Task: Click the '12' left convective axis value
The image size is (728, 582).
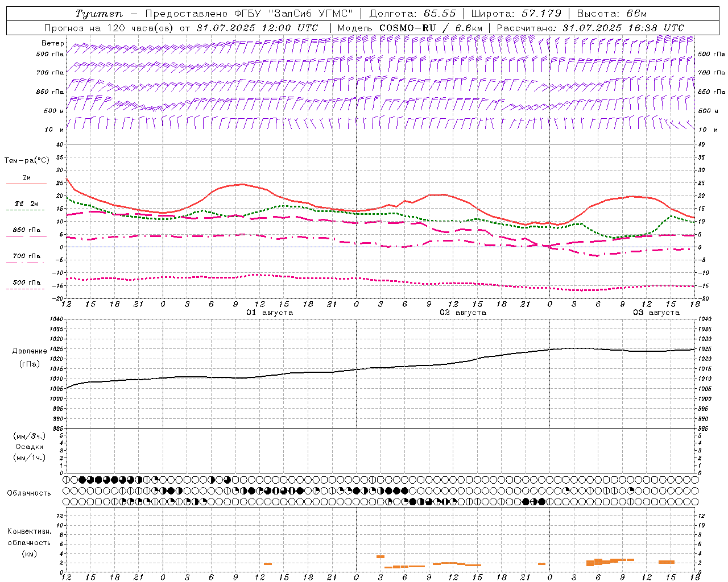Action: tap(60, 516)
